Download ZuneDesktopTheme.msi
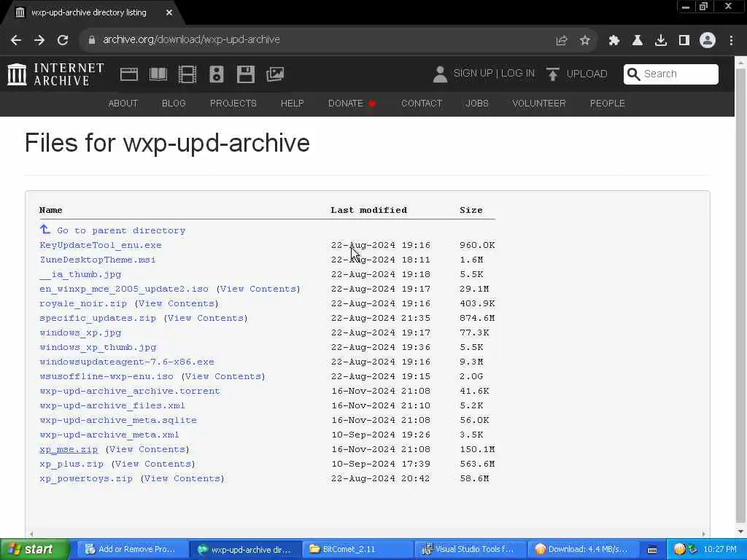 (98, 260)
